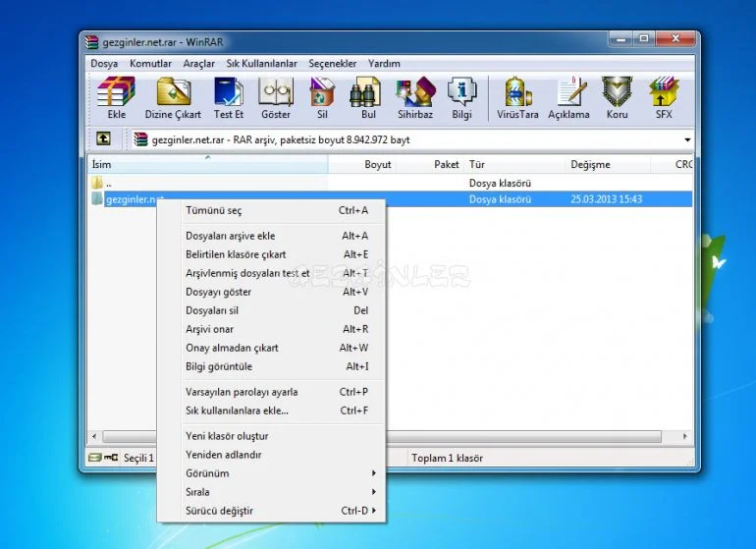
Task: Click the Bilgi info icon
Action: (461, 98)
